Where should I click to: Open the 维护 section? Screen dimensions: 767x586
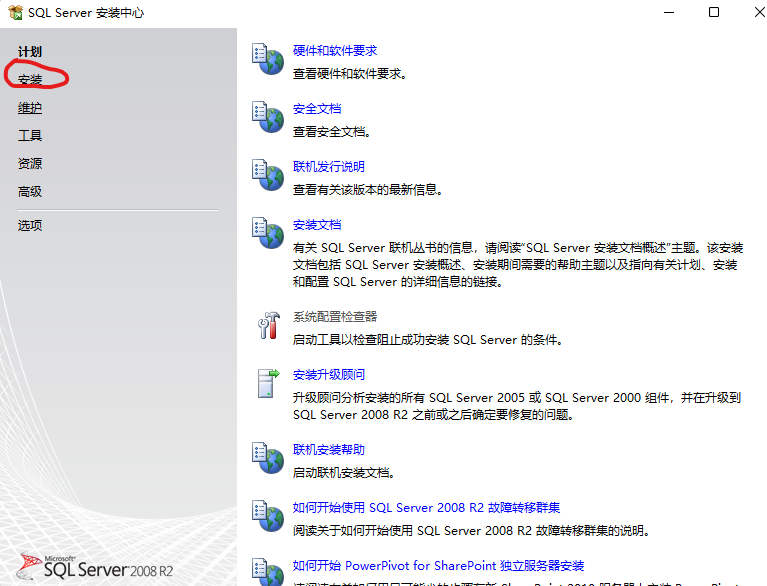(30, 108)
